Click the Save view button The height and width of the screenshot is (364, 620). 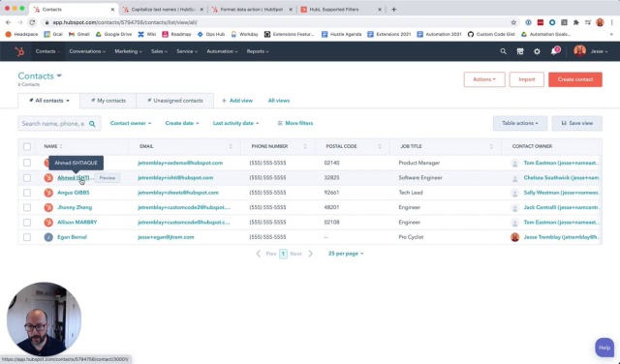[x=577, y=123]
